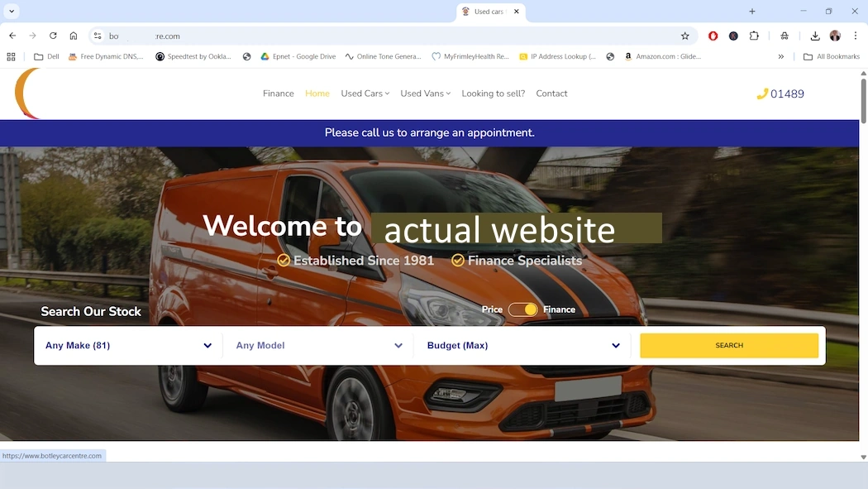Click the yellow SEARCH button
The height and width of the screenshot is (489, 868).
click(729, 345)
